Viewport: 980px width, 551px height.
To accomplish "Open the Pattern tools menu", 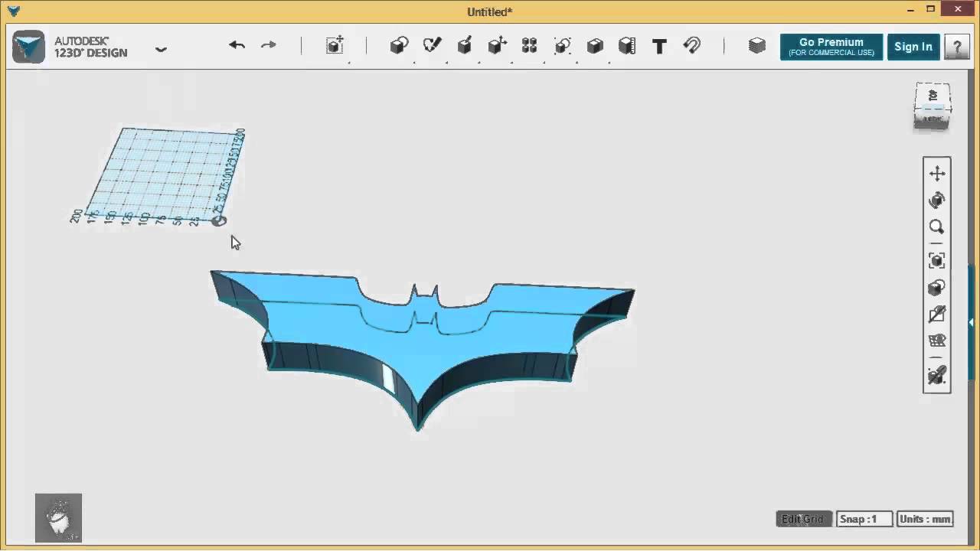I will (x=530, y=46).
